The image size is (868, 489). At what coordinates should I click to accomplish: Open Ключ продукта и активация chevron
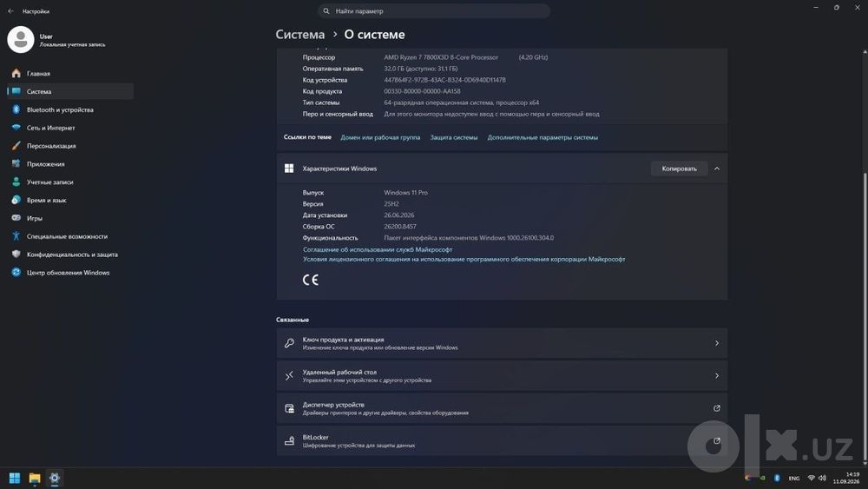tap(717, 343)
